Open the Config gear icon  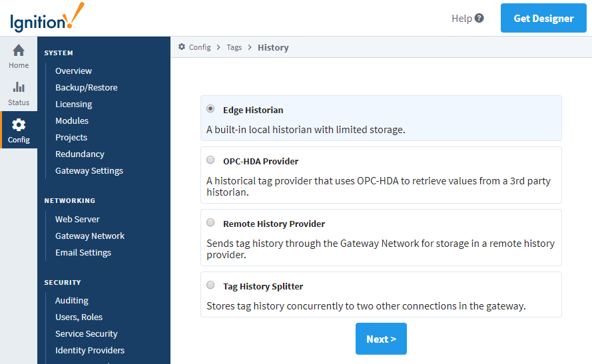(x=19, y=125)
